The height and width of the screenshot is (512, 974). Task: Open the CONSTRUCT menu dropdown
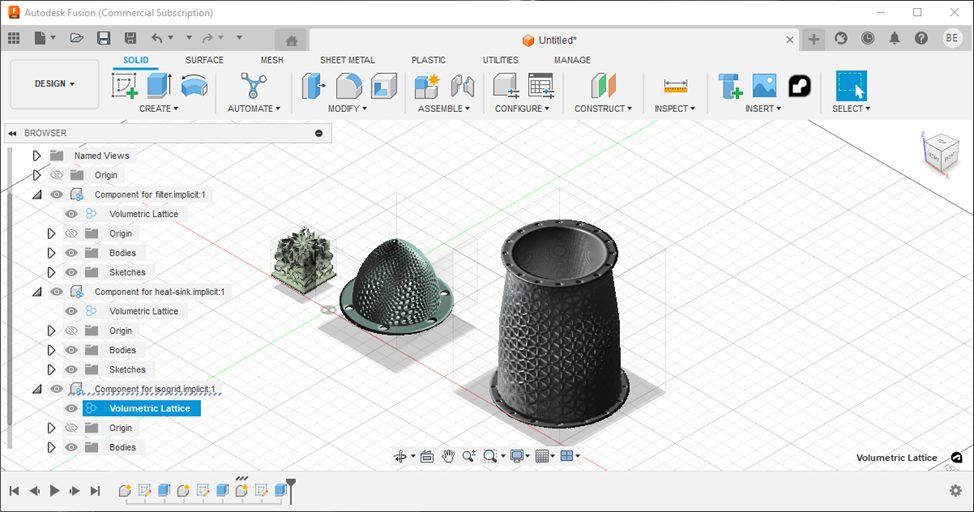coord(603,108)
